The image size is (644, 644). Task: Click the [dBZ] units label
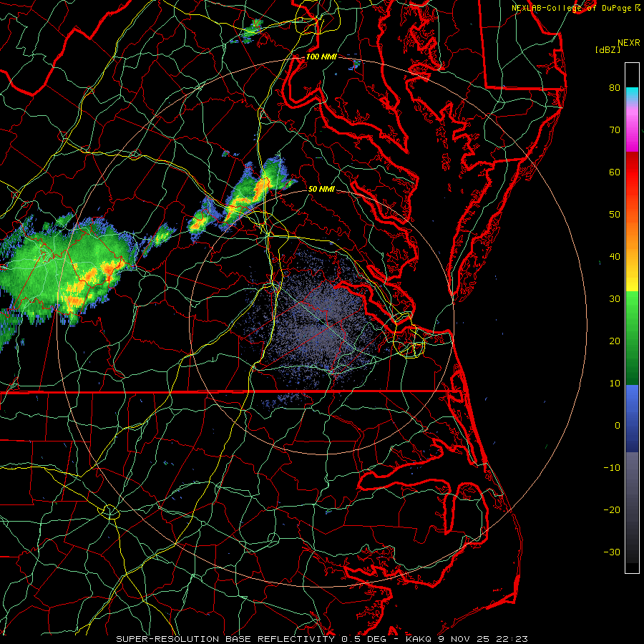(608, 50)
